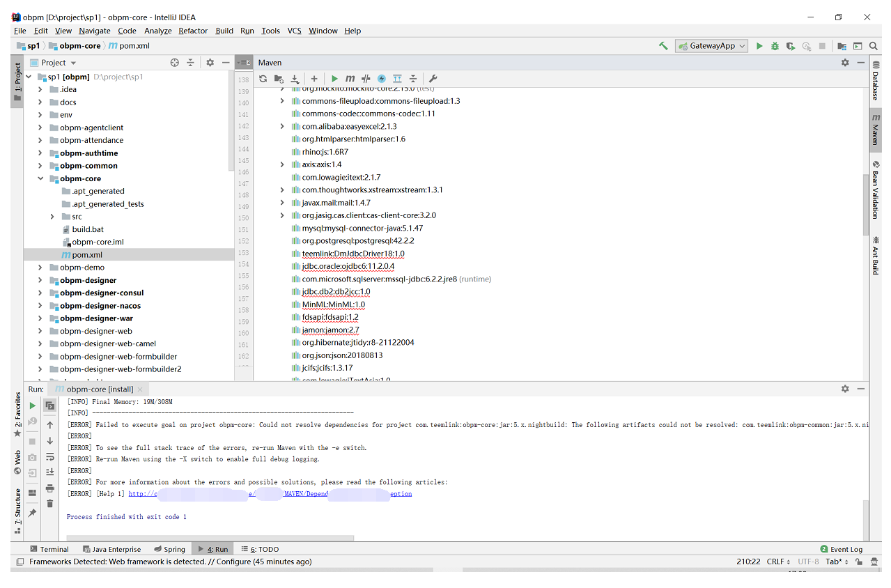The height and width of the screenshot is (588, 891).
Task: Reimport all Maven projects with the refresh icon
Action: tap(263, 79)
